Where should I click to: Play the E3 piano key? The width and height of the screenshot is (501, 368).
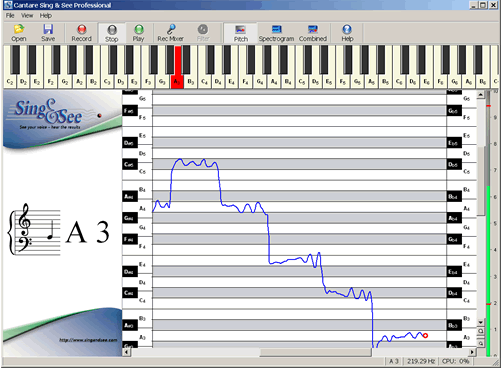134,82
